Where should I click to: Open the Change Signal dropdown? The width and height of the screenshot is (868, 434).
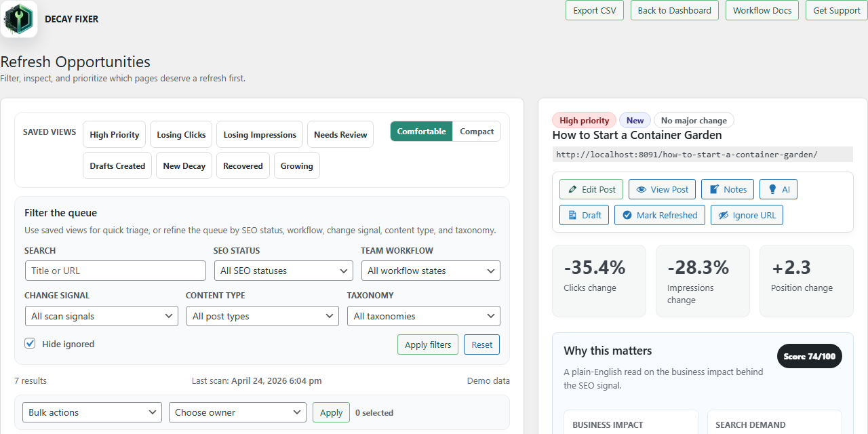101,316
